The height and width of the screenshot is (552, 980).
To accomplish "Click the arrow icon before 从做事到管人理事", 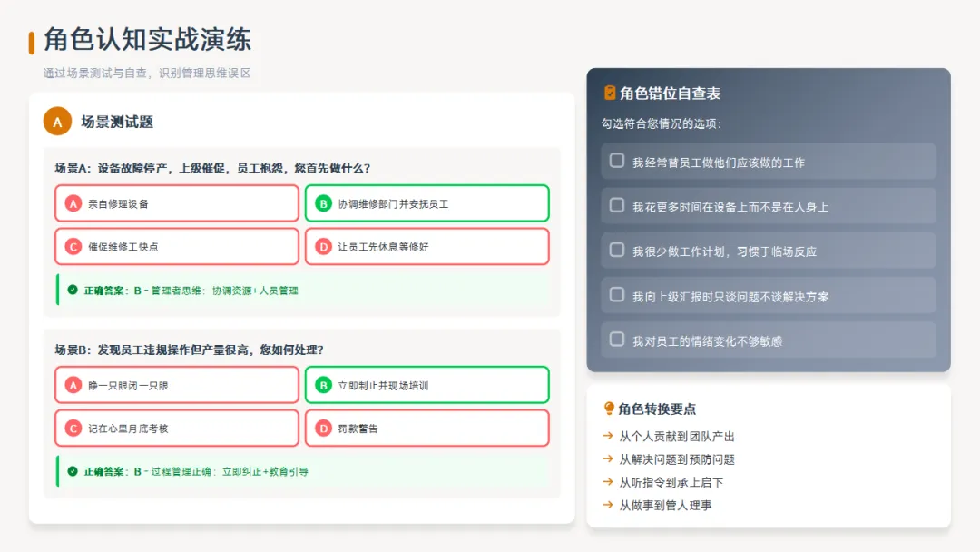I will click(608, 505).
